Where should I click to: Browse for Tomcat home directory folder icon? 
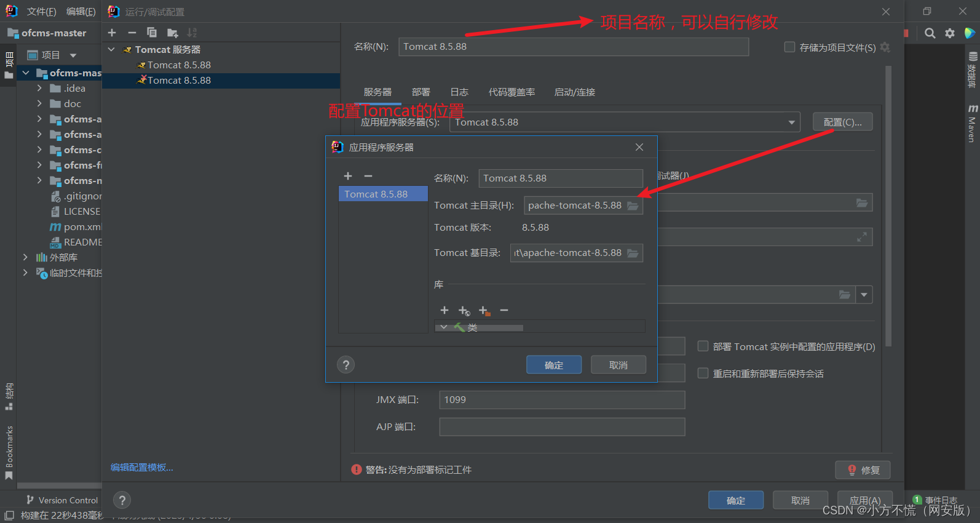633,206
